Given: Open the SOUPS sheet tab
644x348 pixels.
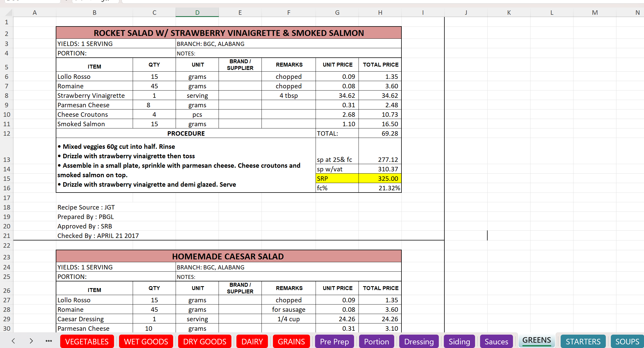Looking at the screenshot, I should click(x=627, y=342).
